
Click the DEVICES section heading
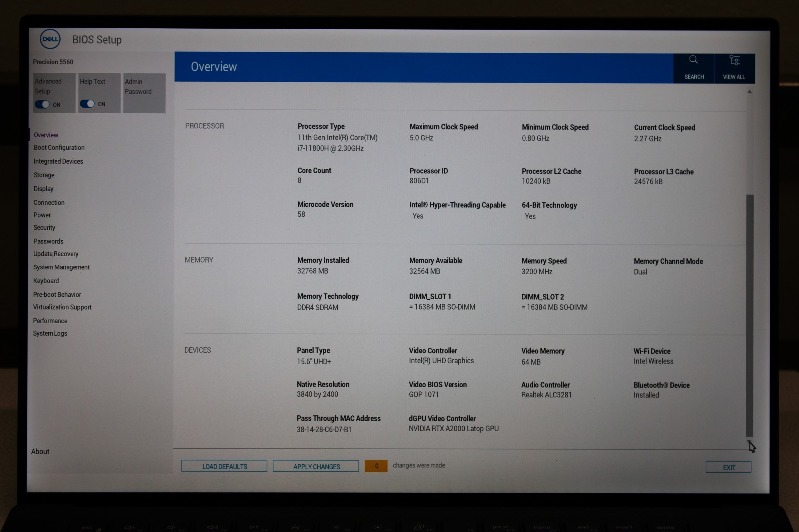click(198, 350)
